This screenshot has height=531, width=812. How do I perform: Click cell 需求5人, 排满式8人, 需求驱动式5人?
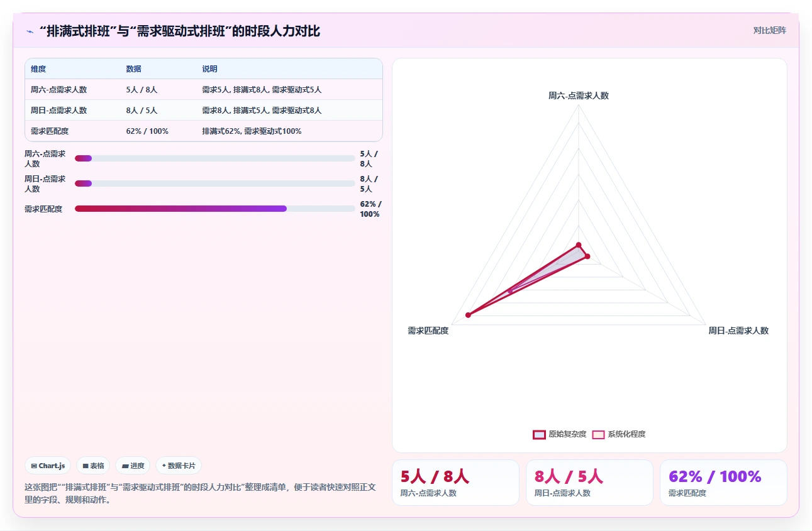[262, 90]
